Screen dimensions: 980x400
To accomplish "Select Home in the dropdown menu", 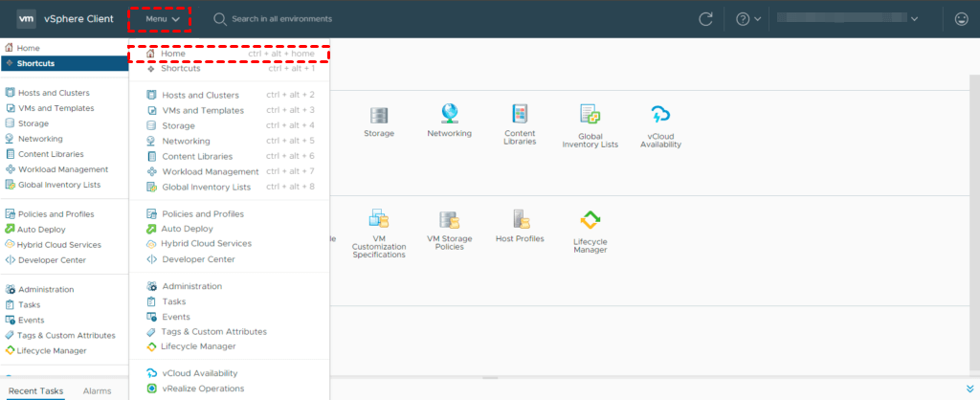I will click(230, 54).
